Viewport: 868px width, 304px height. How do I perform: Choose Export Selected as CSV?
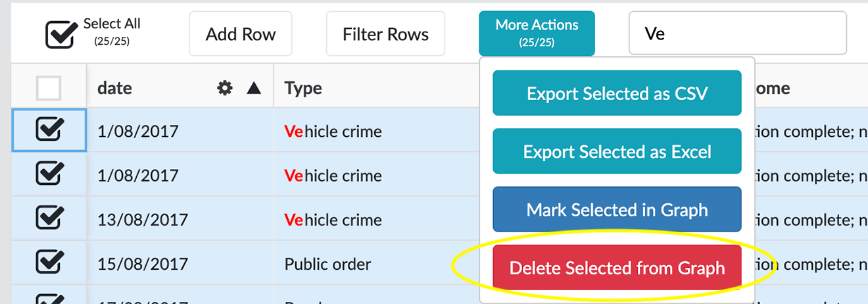[617, 93]
